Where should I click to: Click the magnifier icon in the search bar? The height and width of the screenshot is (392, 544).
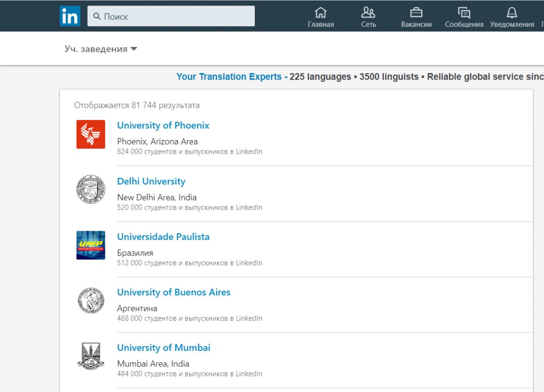(96, 16)
